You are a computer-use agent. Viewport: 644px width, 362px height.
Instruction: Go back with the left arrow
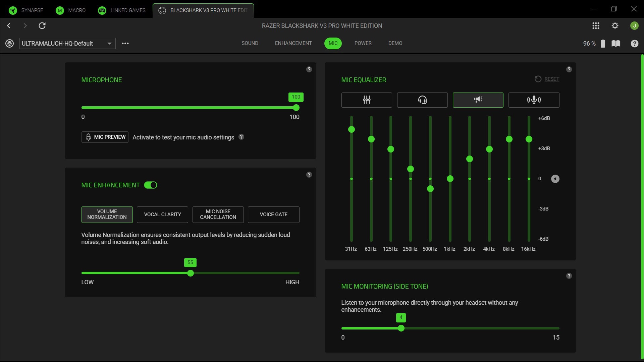[x=9, y=26]
